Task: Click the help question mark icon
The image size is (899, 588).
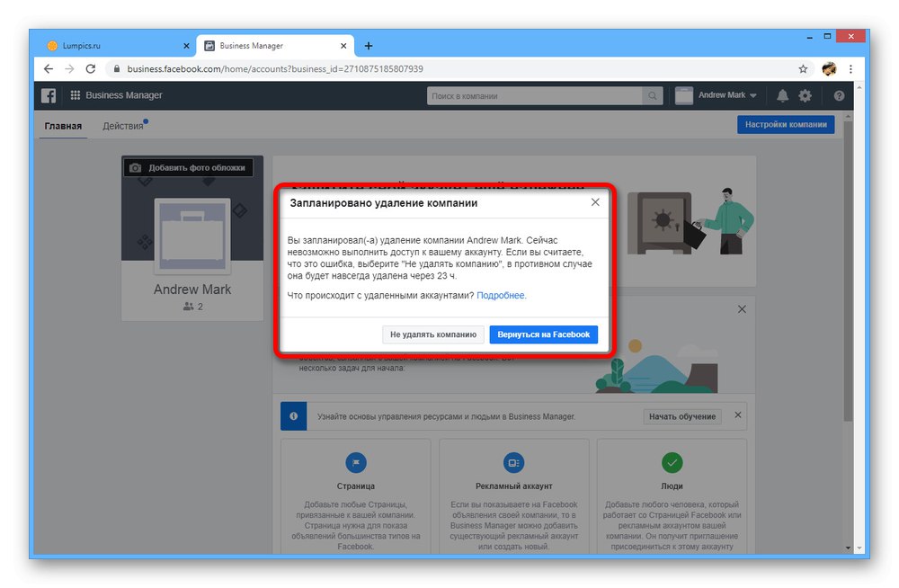Action: pos(839,96)
